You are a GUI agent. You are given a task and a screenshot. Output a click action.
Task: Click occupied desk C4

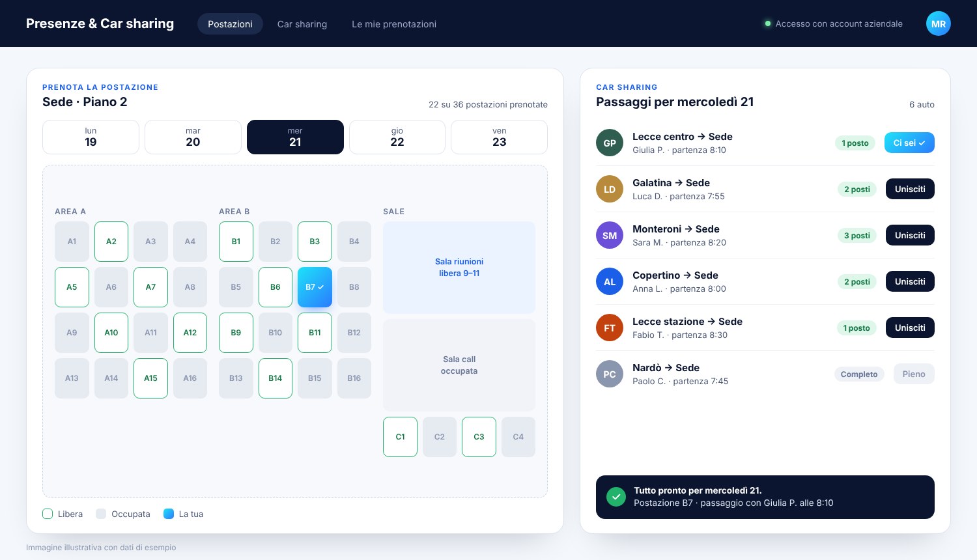[518, 437]
